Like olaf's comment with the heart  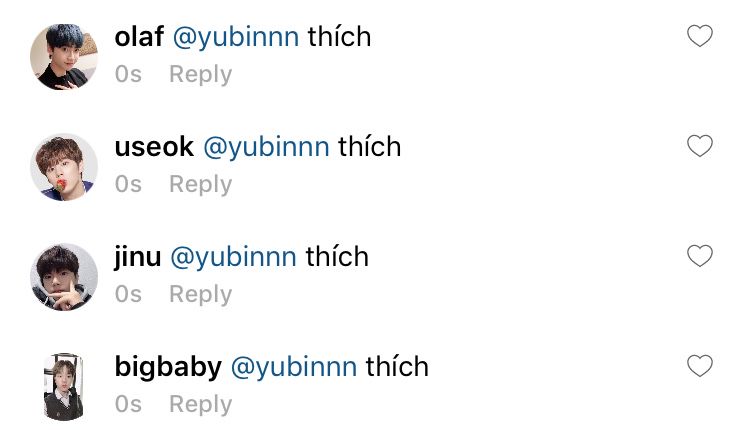(700, 36)
